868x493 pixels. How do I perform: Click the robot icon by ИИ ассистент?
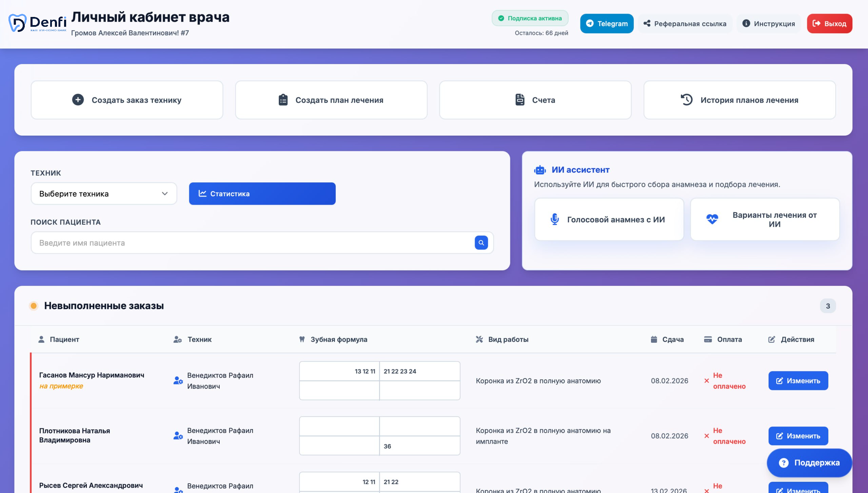pos(540,170)
